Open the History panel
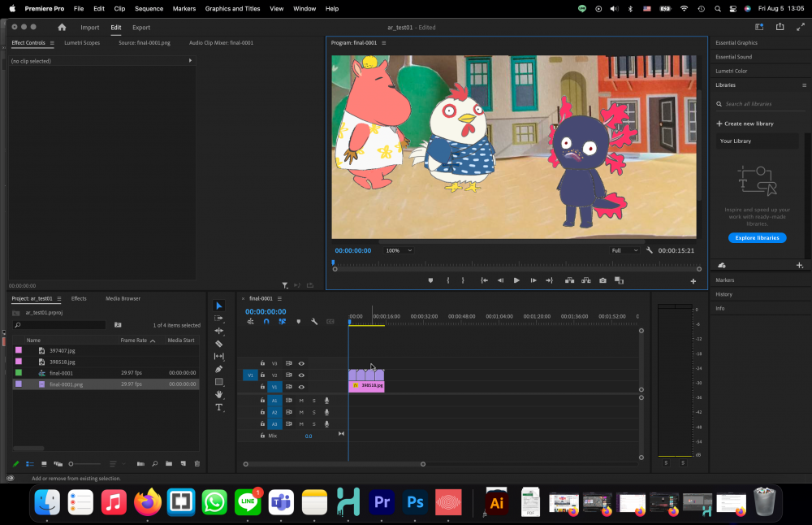 point(723,294)
